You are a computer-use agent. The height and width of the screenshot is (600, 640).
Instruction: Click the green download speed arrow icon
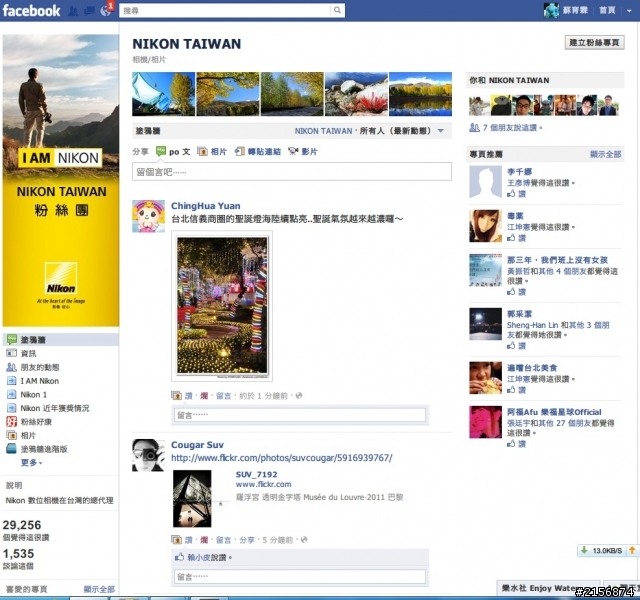point(584,550)
